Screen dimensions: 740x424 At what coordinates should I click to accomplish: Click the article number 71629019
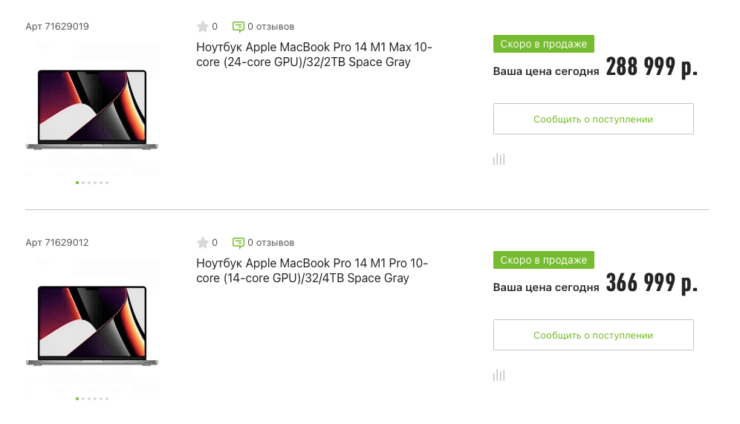[x=57, y=26]
